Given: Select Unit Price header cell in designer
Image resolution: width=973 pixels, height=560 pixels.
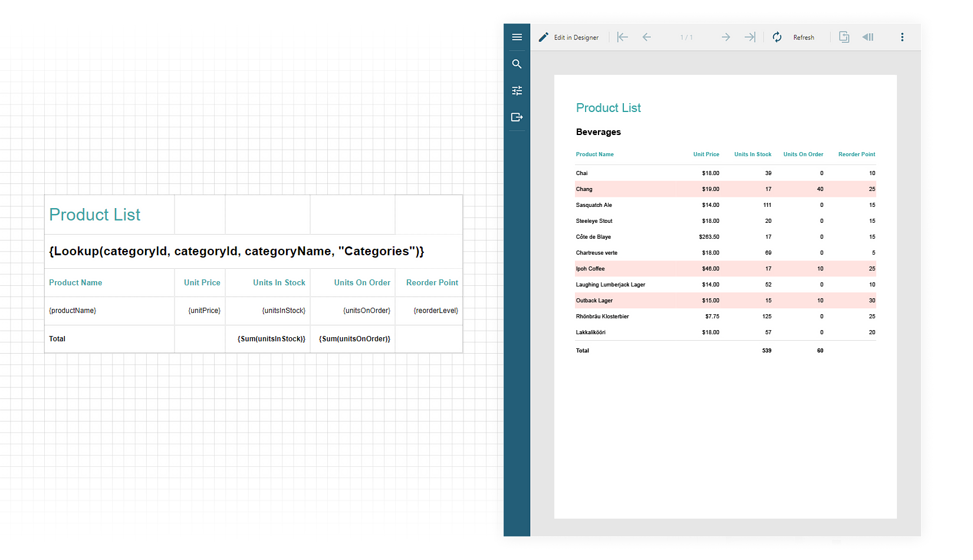Looking at the screenshot, I should click(x=200, y=283).
